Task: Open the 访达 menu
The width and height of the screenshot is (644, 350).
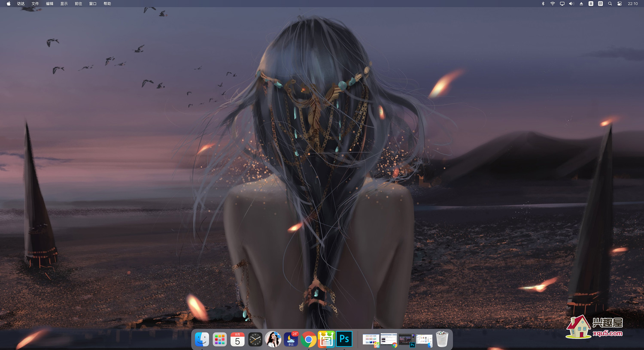Action: [21, 3]
